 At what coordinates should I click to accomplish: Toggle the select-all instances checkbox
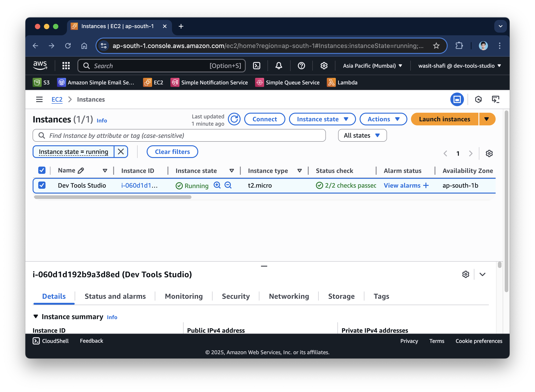[42, 170]
